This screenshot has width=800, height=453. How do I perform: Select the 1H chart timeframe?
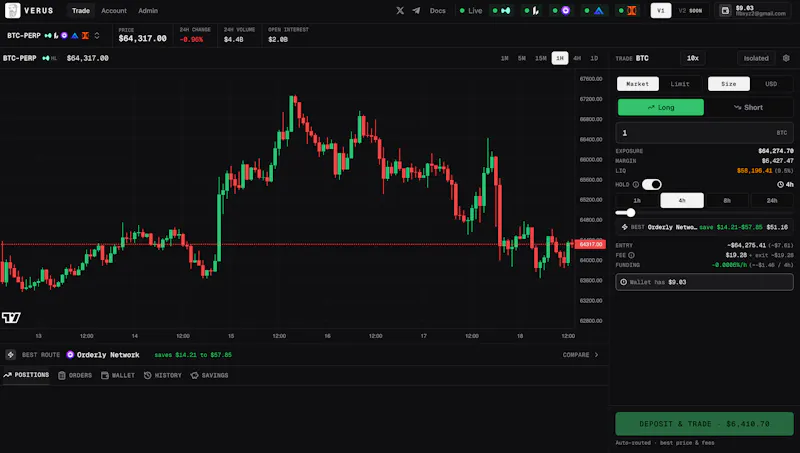pyautogui.click(x=560, y=58)
